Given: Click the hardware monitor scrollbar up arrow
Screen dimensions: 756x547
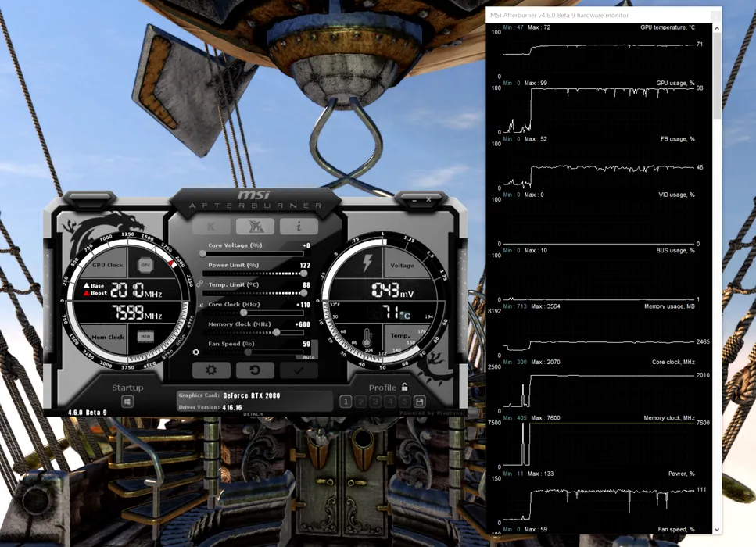Looking at the screenshot, I should point(717,28).
